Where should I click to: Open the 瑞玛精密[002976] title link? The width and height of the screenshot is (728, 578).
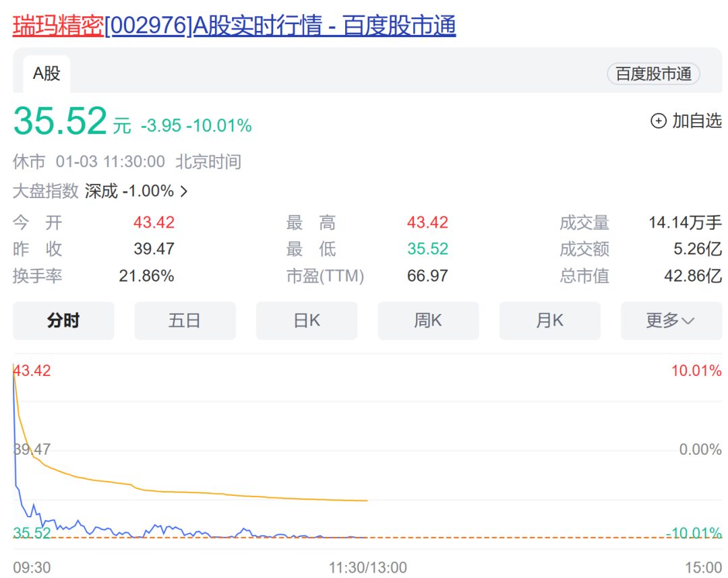(234, 25)
